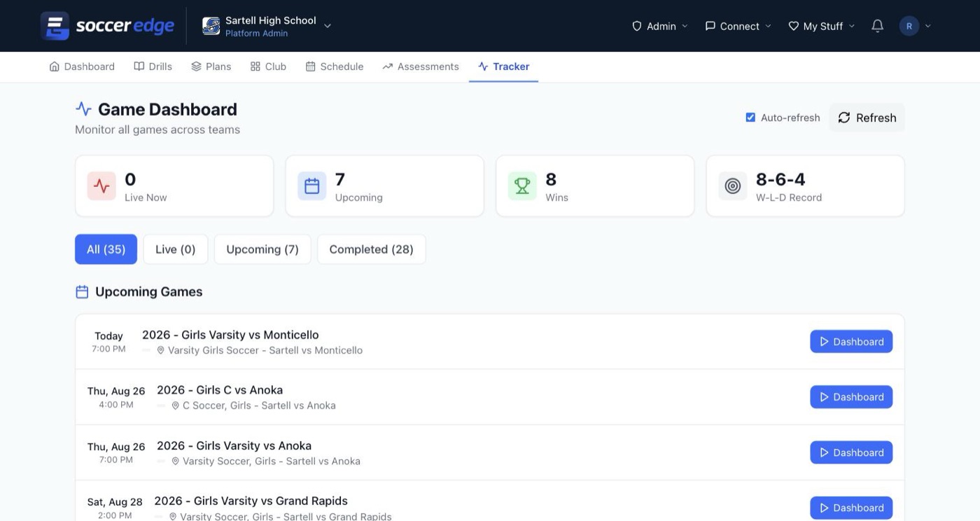Click the Refresh circular arrows icon
The width and height of the screenshot is (980, 521).
click(x=844, y=118)
